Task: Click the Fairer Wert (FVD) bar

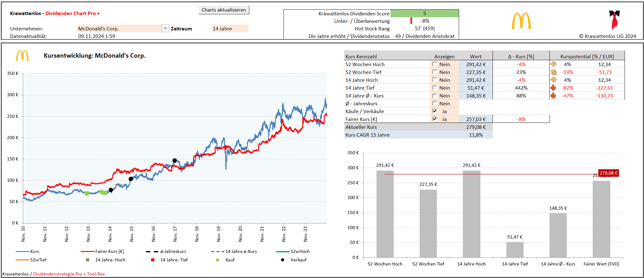Action: tap(601, 219)
